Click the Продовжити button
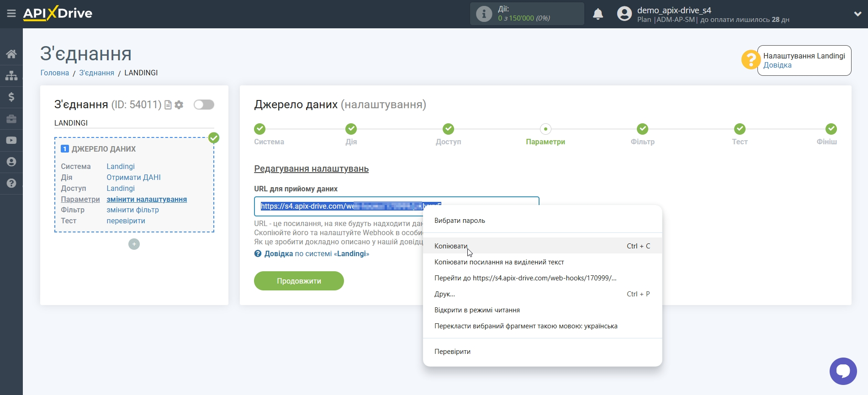The width and height of the screenshot is (868, 395). (x=299, y=281)
